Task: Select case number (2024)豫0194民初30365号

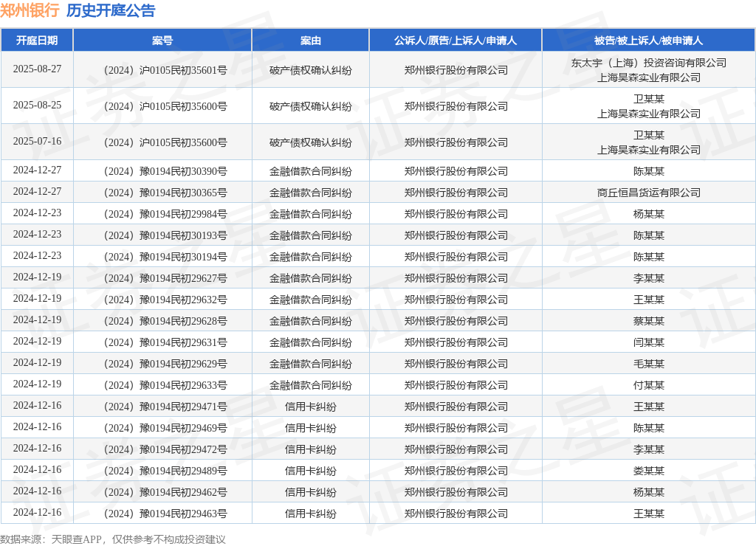Action: click(x=162, y=193)
